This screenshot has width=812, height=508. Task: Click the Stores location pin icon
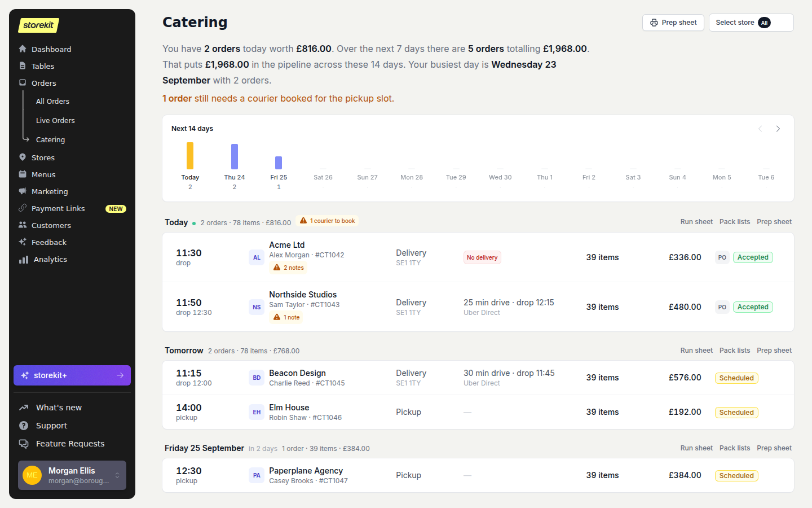23,157
